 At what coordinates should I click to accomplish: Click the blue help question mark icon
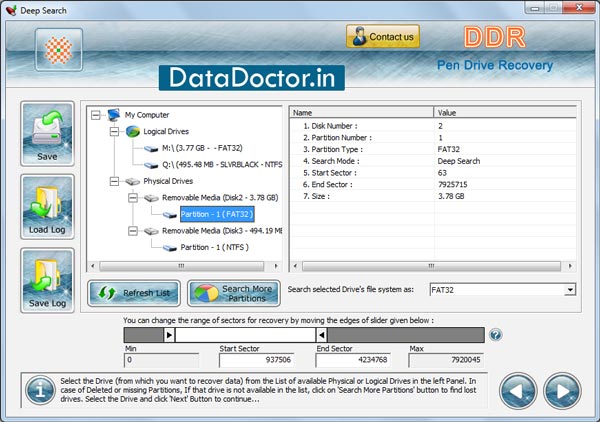(x=496, y=335)
